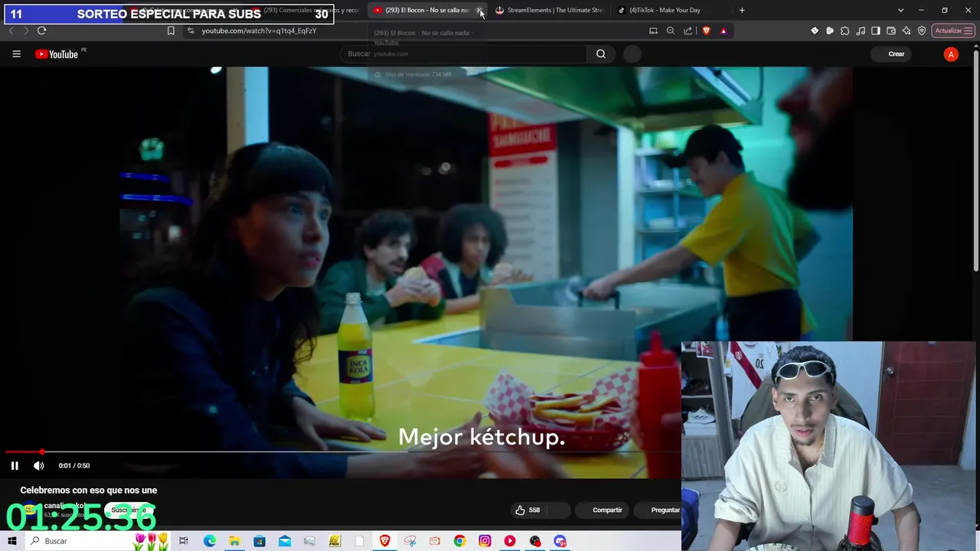Click the Actualizar browser update button
Image resolution: width=980 pixels, height=551 pixels.
click(953, 31)
